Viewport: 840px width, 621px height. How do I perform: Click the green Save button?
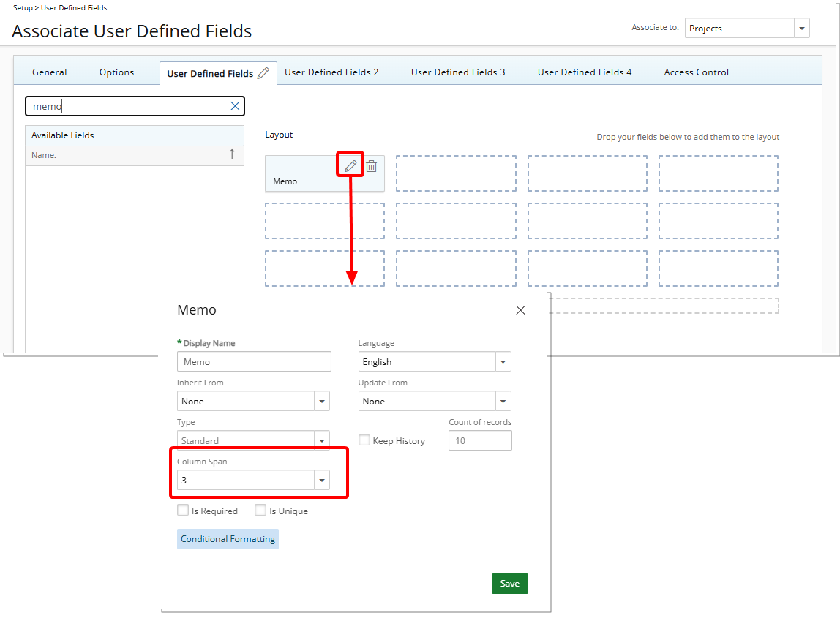tap(509, 584)
